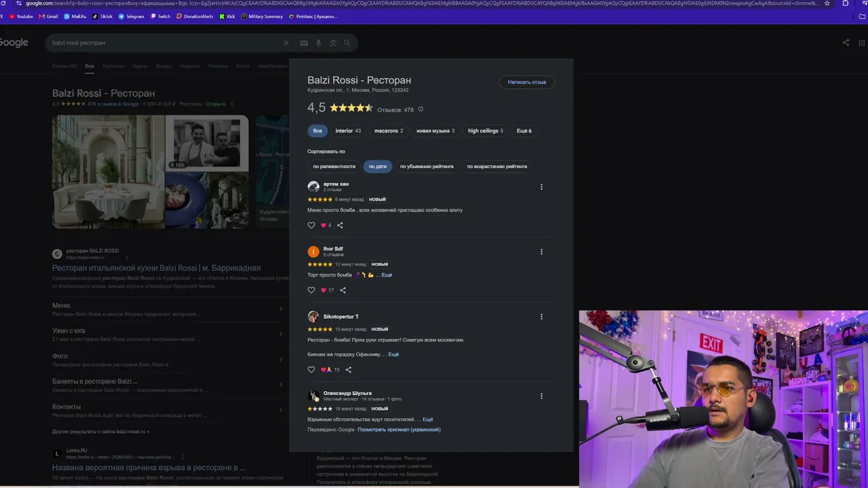This screenshot has width=868, height=488.
Task: Open the Mail.Ru bookmark
Action: pyautogui.click(x=75, y=16)
